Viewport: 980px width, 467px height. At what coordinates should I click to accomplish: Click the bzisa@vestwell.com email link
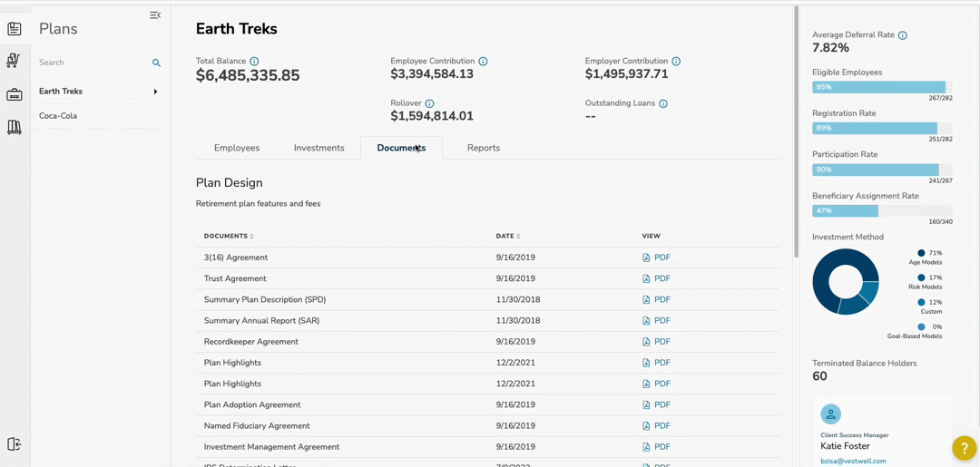click(x=853, y=461)
